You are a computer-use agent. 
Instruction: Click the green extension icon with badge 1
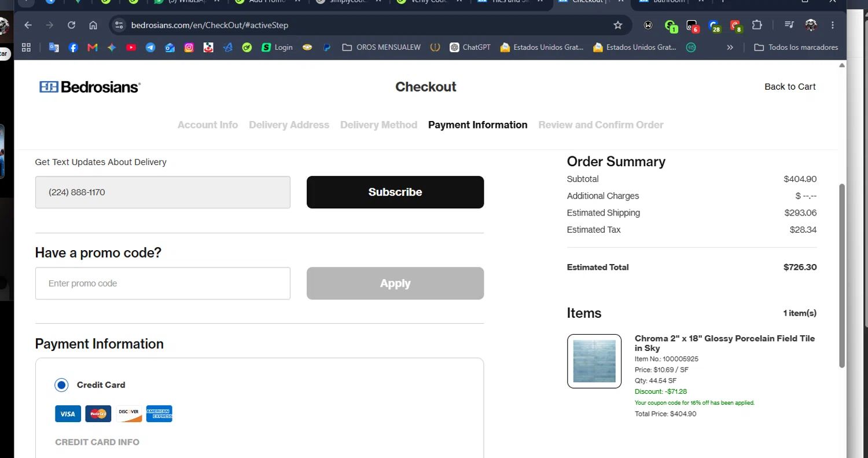tap(671, 25)
